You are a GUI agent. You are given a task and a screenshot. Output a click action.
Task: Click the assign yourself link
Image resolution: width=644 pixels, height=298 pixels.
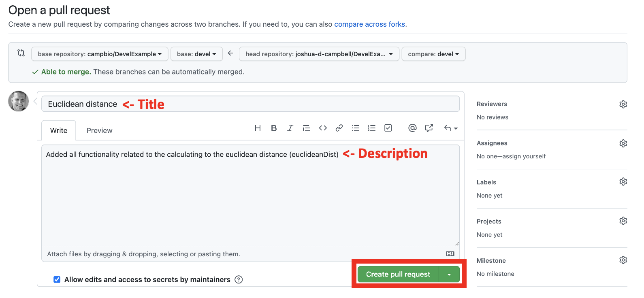[x=524, y=156]
